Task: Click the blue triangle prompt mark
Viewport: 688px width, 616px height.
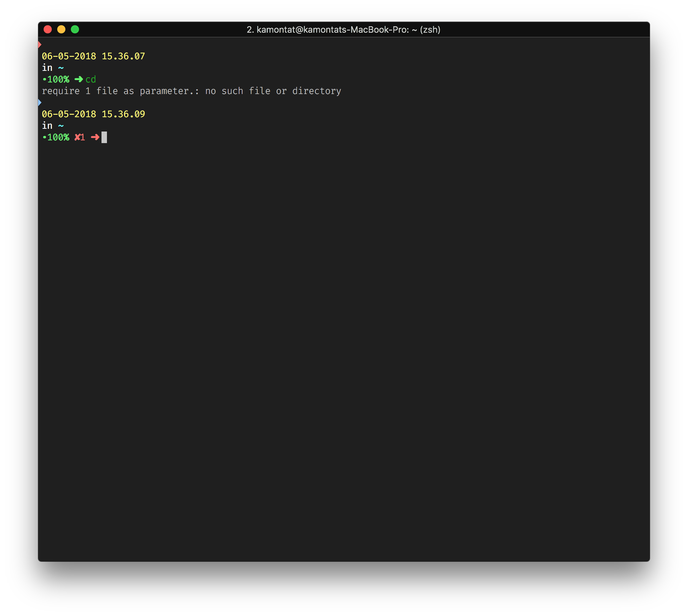Action: (40, 103)
